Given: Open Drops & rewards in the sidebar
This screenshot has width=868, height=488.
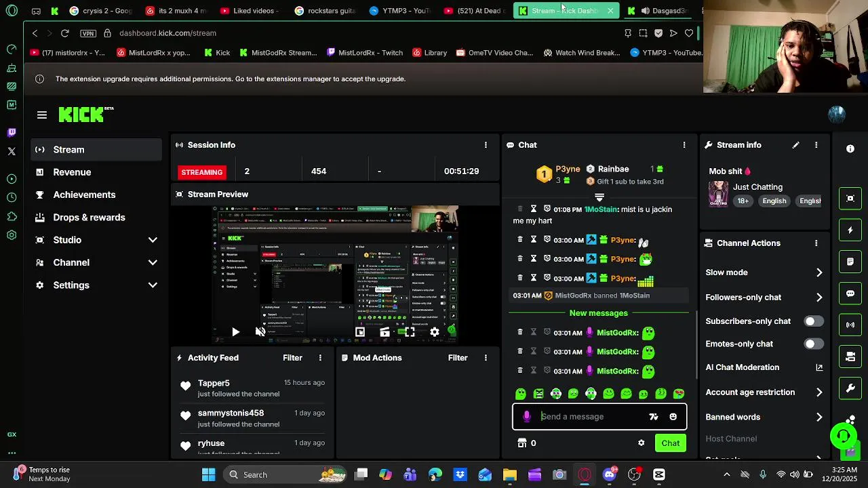Looking at the screenshot, I should coord(96,218).
